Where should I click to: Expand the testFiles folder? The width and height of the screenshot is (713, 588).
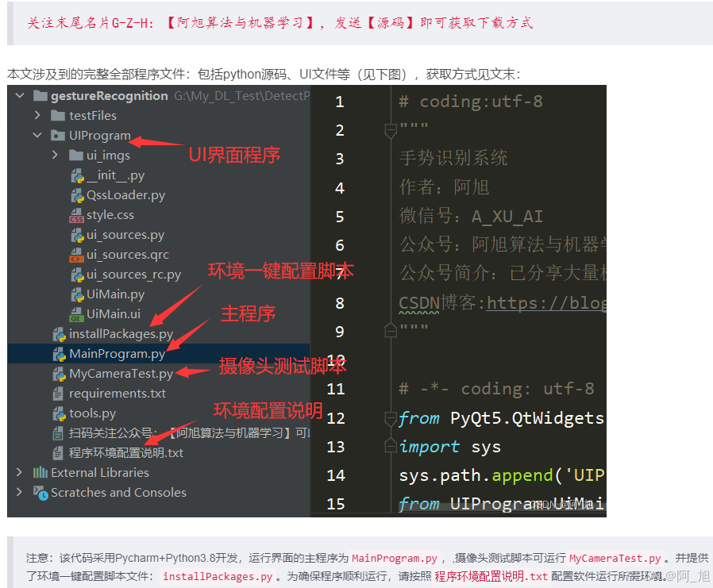pos(37,115)
